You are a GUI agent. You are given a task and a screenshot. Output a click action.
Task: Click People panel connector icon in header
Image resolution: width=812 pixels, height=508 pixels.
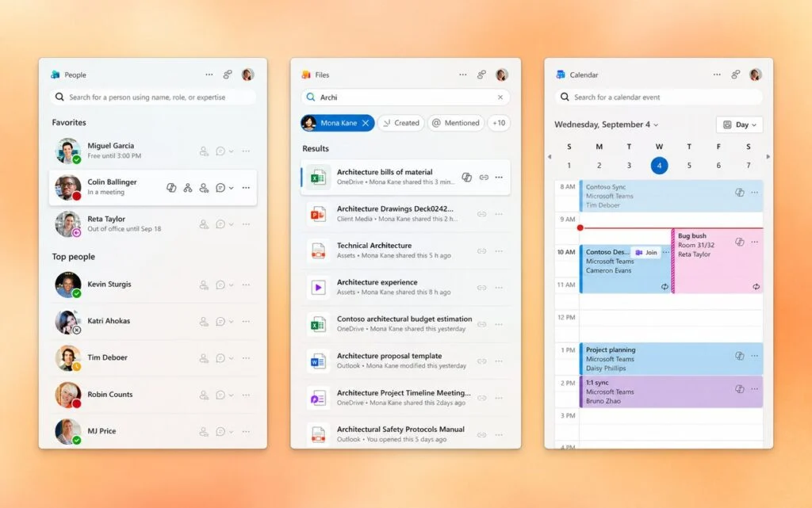click(228, 74)
